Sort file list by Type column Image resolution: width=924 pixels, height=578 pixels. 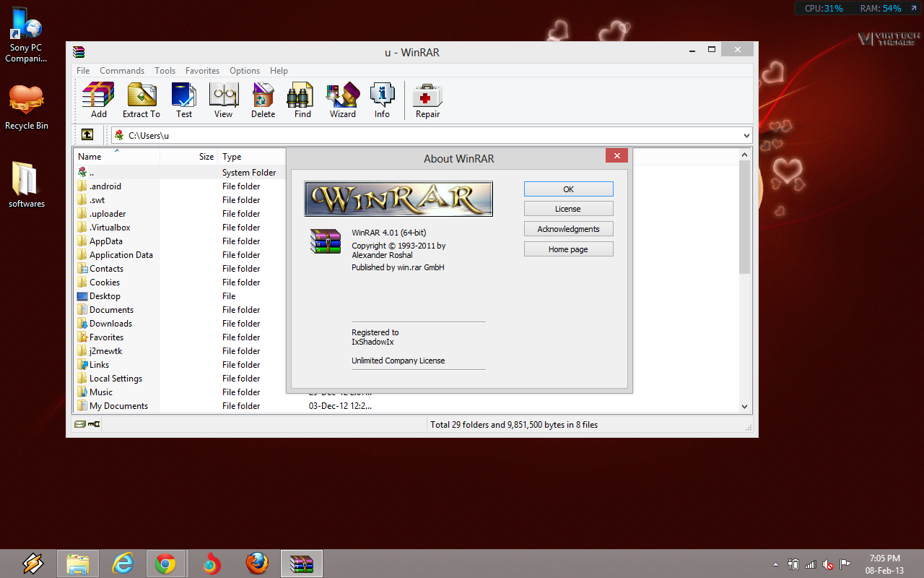253,157
